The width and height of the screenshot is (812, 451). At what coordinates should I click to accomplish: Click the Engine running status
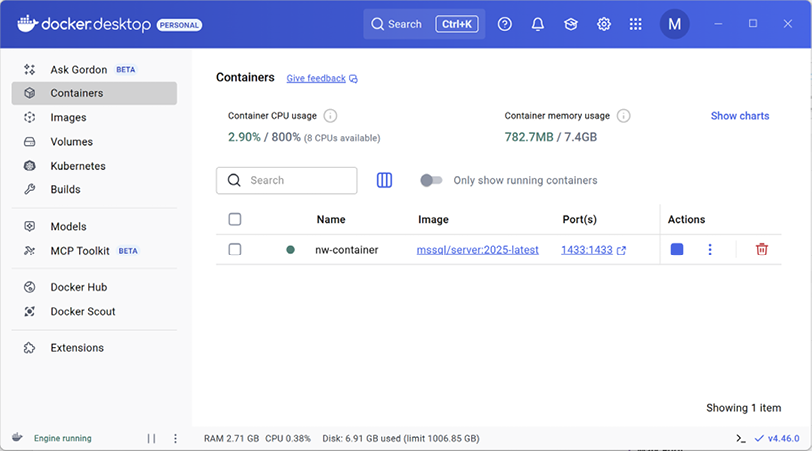[63, 438]
